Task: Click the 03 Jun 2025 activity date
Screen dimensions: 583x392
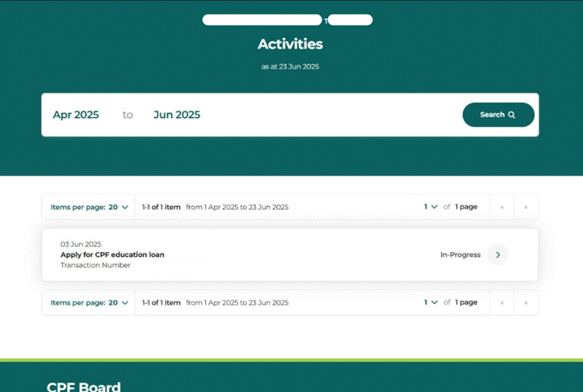Action: point(81,244)
